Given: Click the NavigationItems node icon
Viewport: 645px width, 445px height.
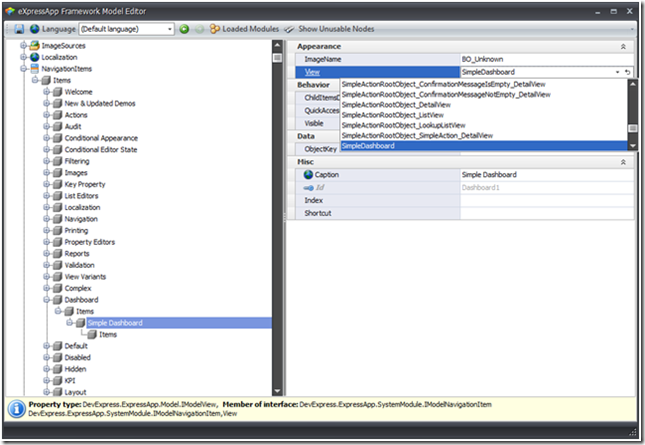Looking at the screenshot, I should (x=35, y=69).
